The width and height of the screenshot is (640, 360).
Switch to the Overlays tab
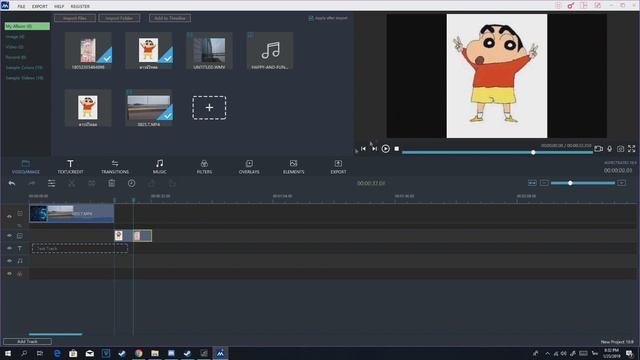click(x=249, y=167)
